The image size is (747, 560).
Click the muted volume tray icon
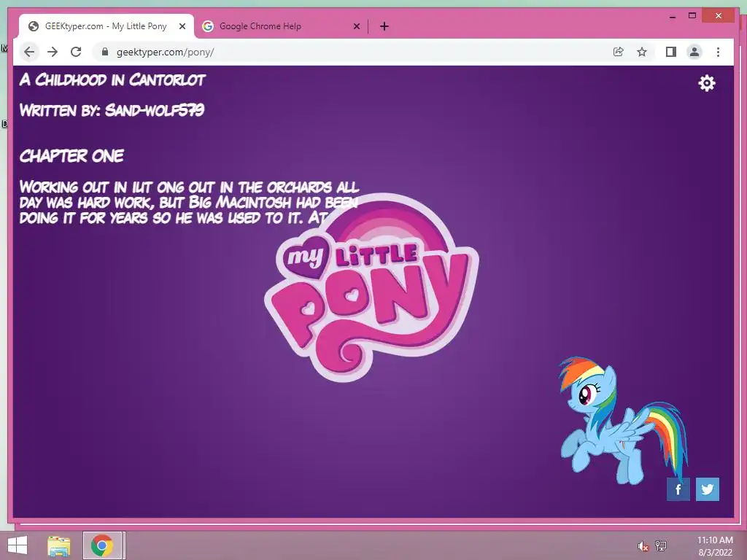pos(643,546)
